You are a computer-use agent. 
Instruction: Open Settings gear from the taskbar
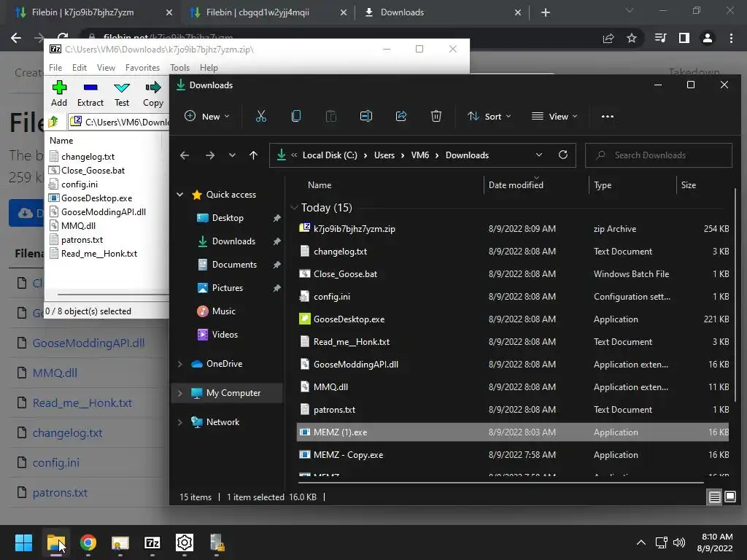[185, 542]
